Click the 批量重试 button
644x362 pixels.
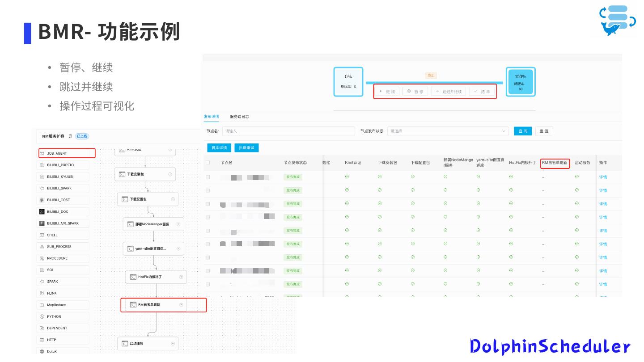click(247, 147)
